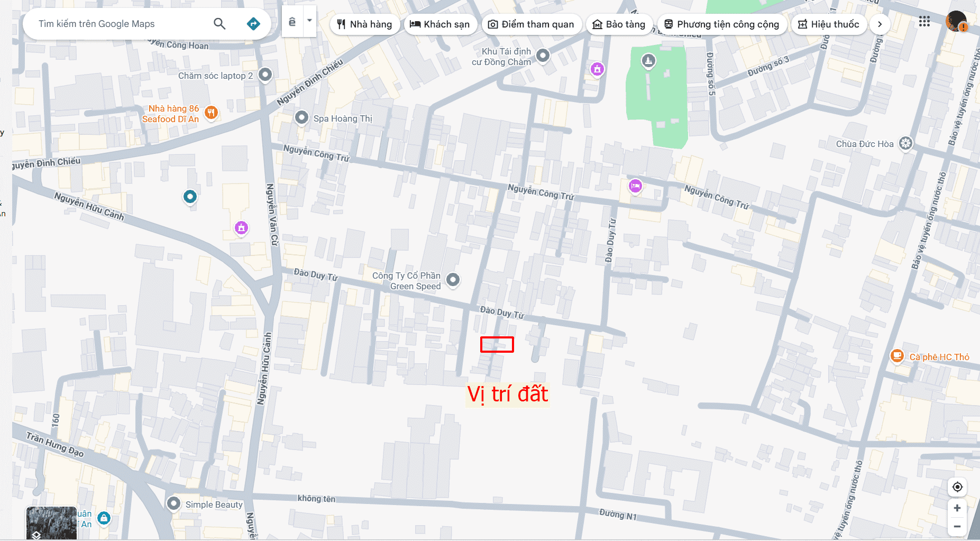Zoom out with the minus button
980x541 pixels.
click(957, 526)
